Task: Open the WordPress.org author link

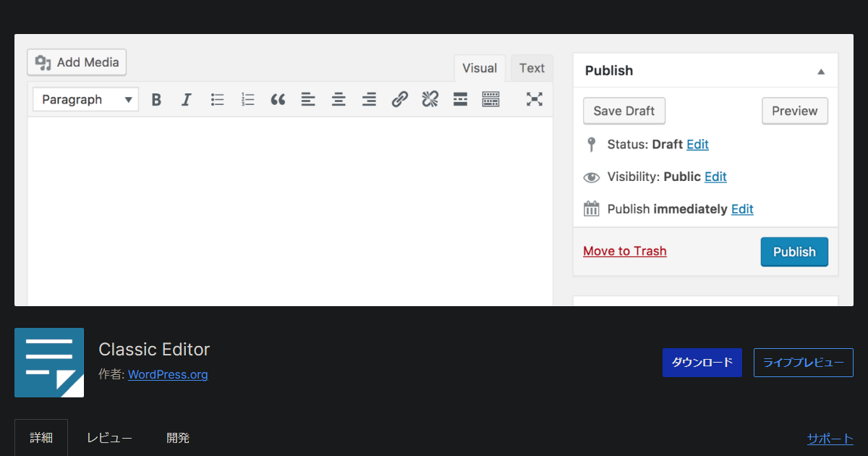Action: pos(168,374)
